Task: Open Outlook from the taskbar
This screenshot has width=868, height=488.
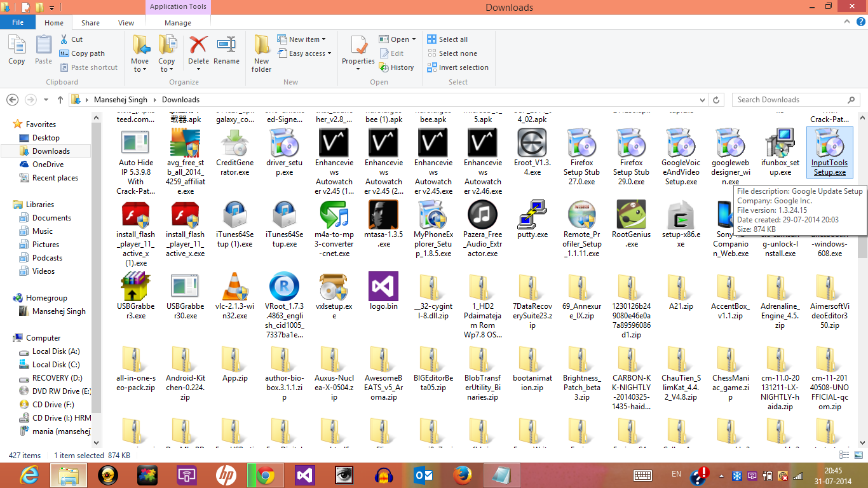Action: (x=423, y=475)
